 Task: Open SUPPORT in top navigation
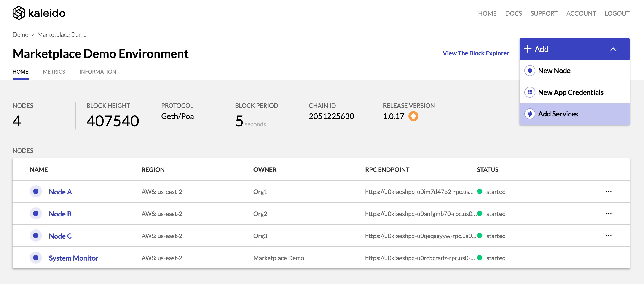coord(544,13)
